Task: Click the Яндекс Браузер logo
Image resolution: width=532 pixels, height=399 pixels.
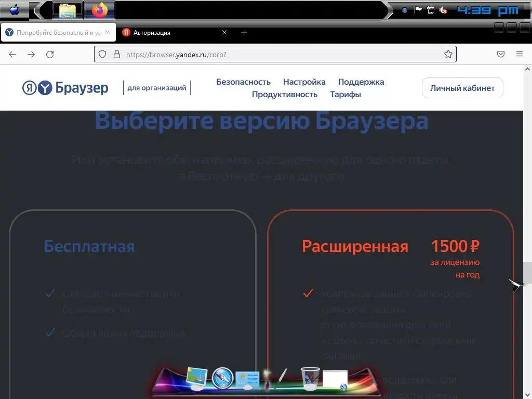Action: (65, 88)
